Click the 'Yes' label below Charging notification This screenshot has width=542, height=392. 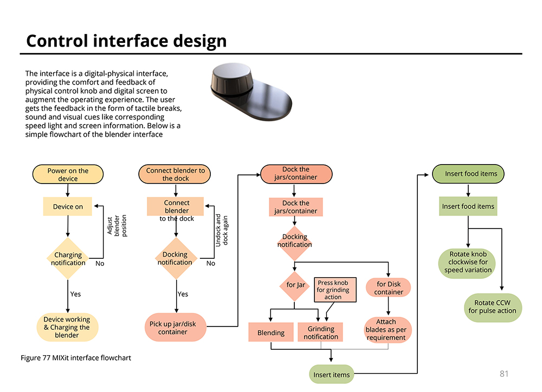coord(75,294)
